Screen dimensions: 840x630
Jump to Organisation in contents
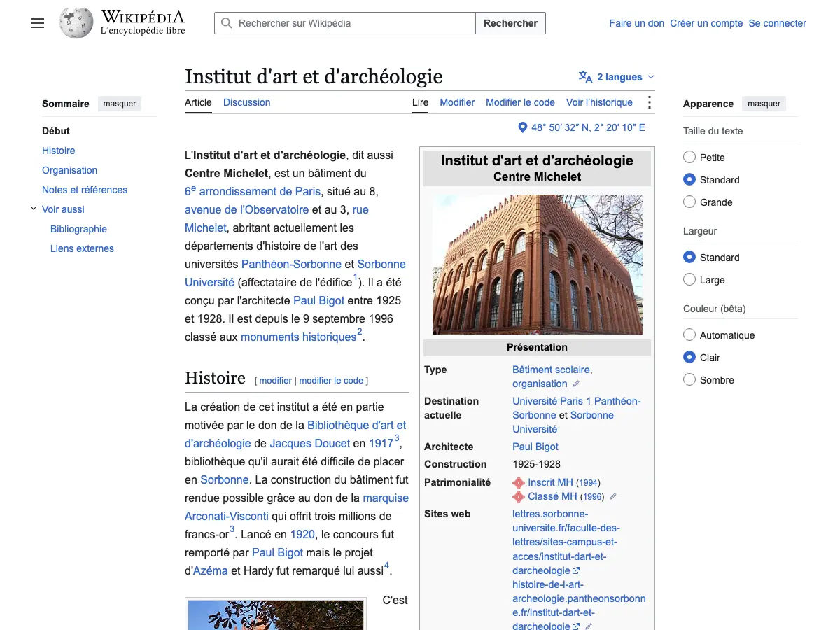(x=69, y=170)
